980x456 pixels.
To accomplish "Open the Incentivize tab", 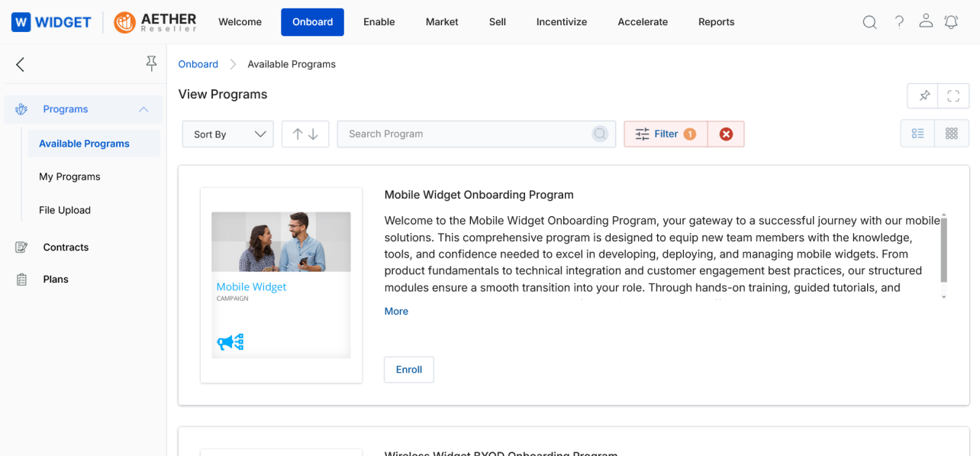I will (x=562, y=22).
